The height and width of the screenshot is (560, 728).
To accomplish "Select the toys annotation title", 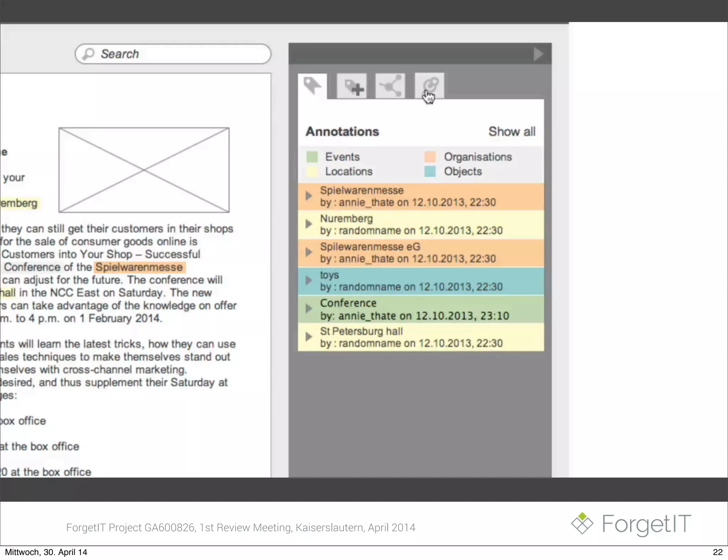I will (329, 275).
